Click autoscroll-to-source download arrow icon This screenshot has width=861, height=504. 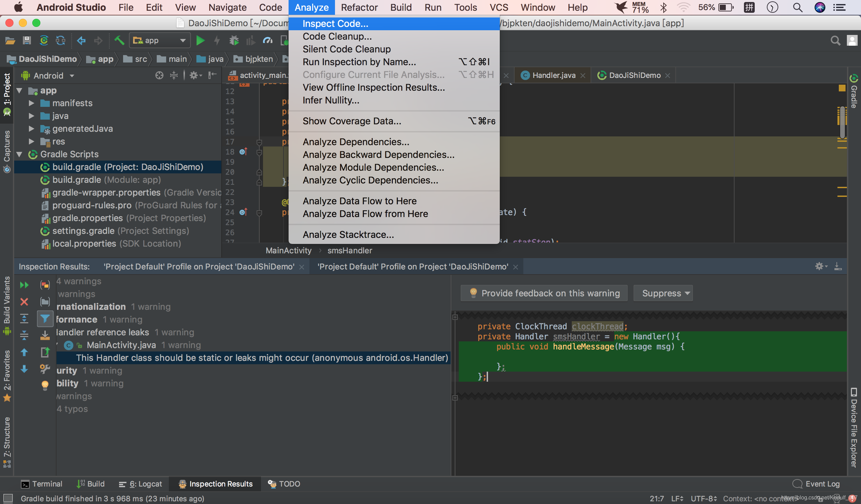coord(45,335)
